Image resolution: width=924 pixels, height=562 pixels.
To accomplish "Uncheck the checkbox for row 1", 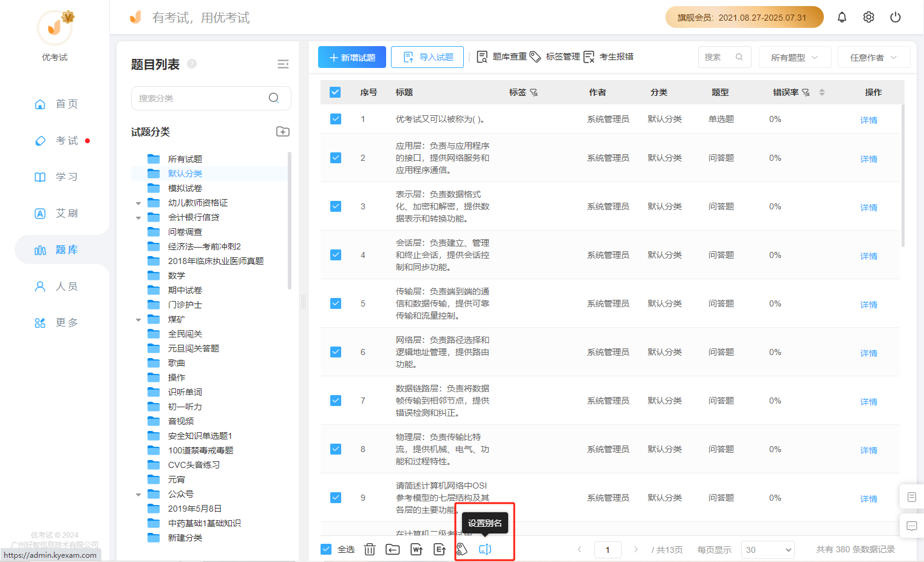I will [x=336, y=119].
